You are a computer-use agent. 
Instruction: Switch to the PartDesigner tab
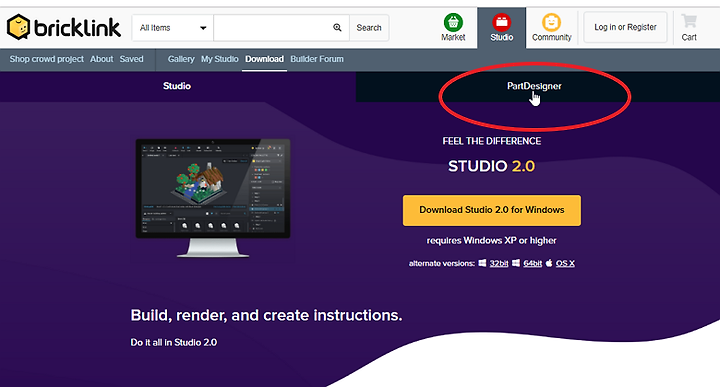pos(534,86)
